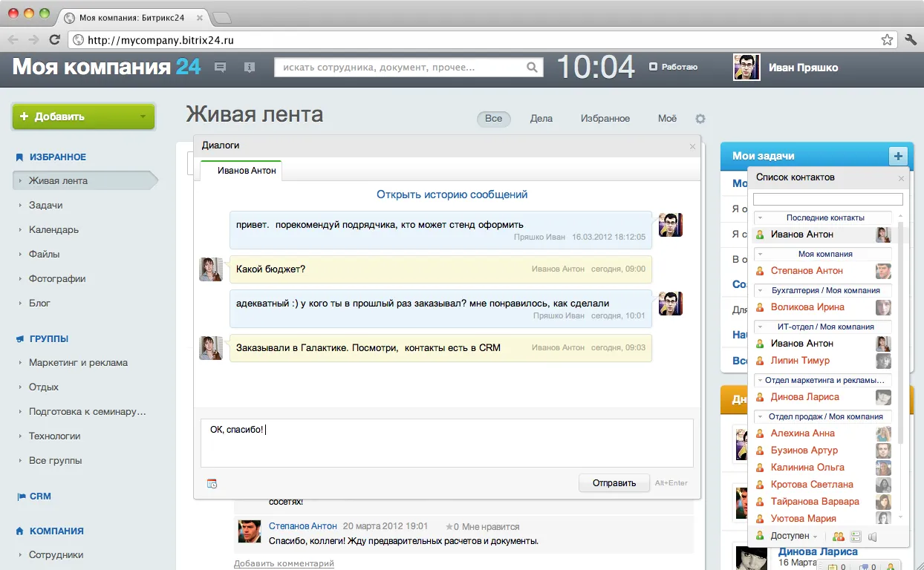The image size is (924, 570).
Task: Click the contact list scrollbar
Action: click(x=901, y=334)
